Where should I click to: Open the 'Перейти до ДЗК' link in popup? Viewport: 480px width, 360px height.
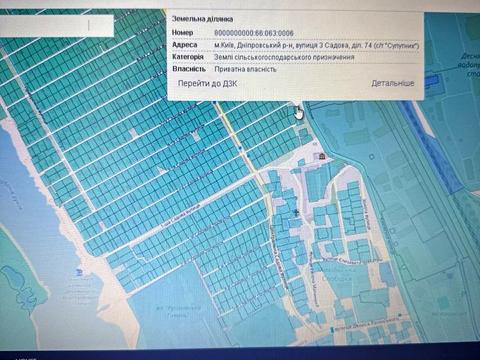tap(207, 83)
